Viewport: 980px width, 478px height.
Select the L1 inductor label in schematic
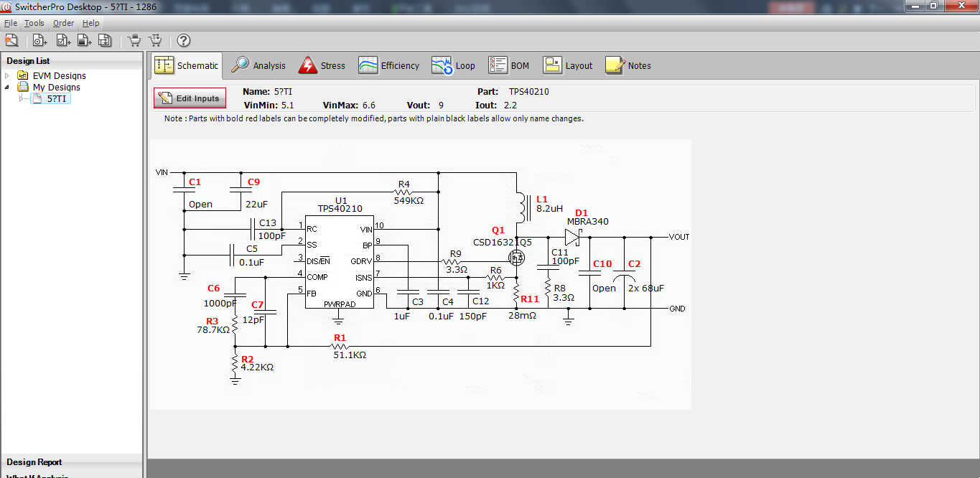pyautogui.click(x=542, y=199)
